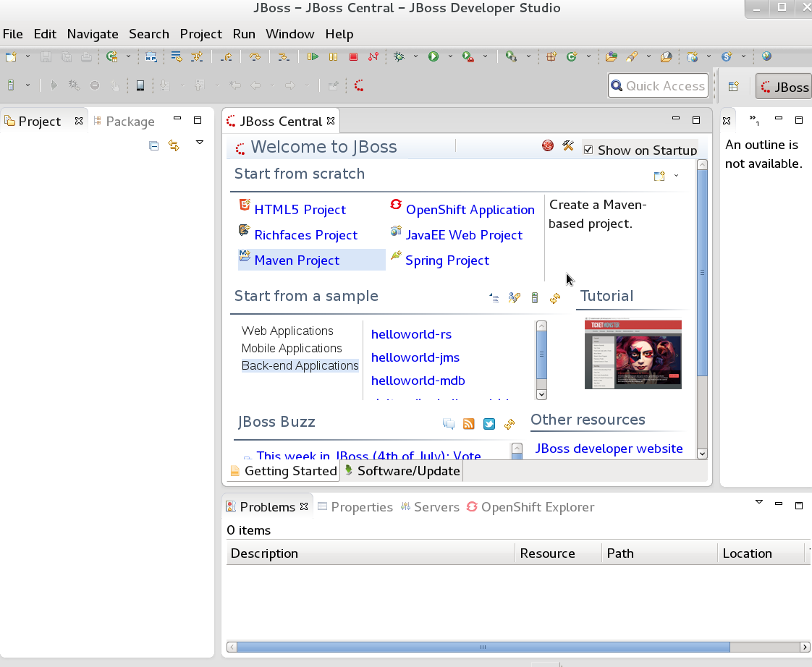This screenshot has height=667, width=812.
Task: Click the JBoss Buzz news speech-bubble icon
Action: point(449,424)
